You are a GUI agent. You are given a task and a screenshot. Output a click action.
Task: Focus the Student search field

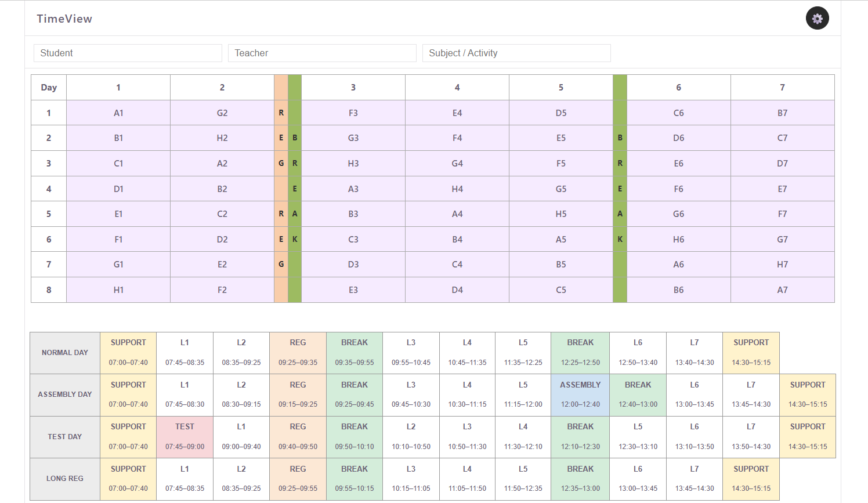(x=128, y=53)
